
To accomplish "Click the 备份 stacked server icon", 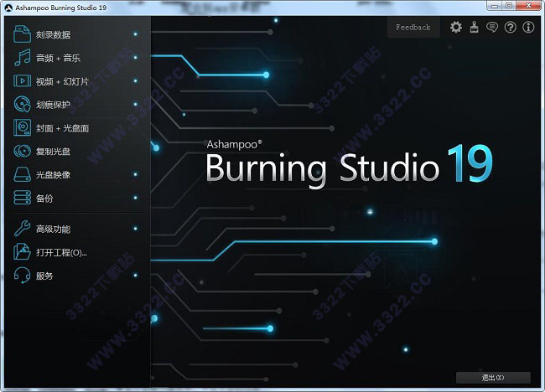I will pyautogui.click(x=22, y=199).
